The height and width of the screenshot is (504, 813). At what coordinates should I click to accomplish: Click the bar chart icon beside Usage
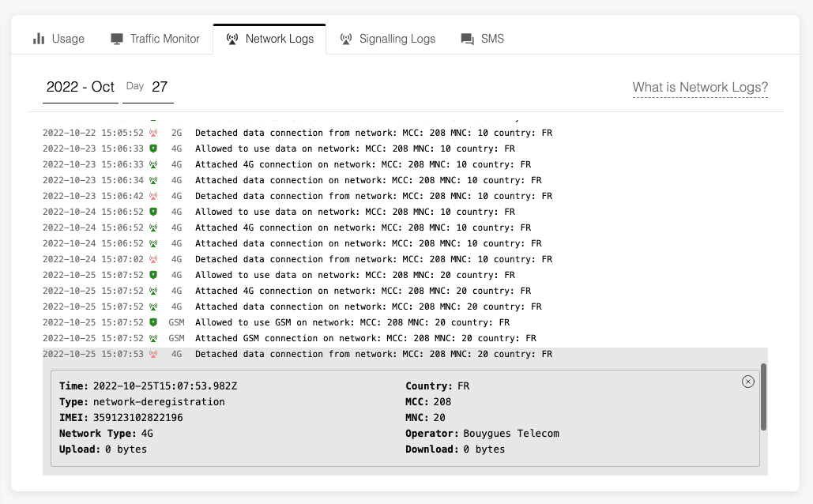[39, 38]
